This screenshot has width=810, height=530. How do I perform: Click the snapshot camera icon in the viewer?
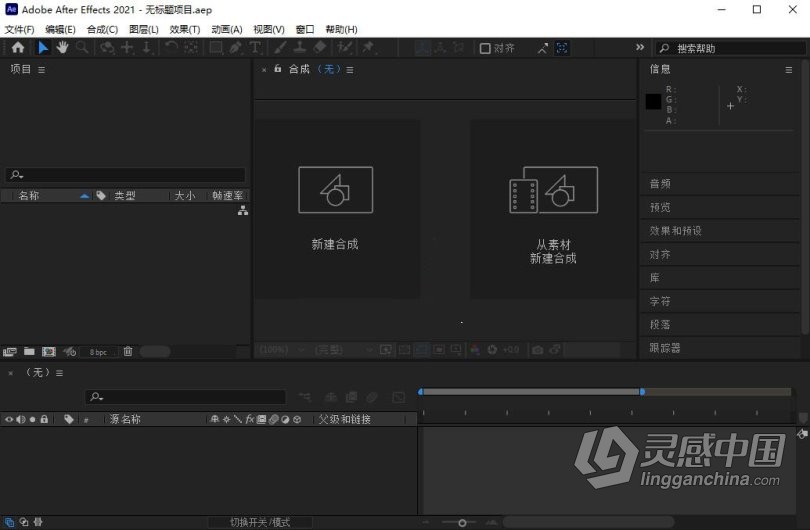pyautogui.click(x=538, y=350)
